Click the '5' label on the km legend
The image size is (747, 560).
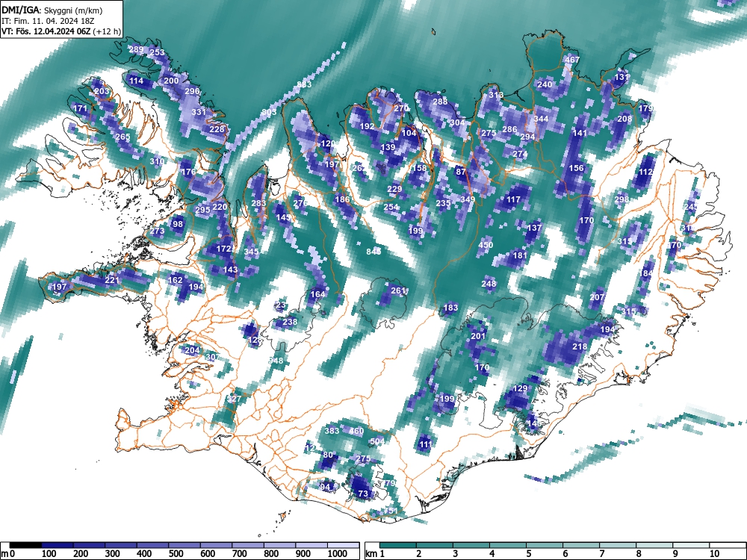(528, 554)
